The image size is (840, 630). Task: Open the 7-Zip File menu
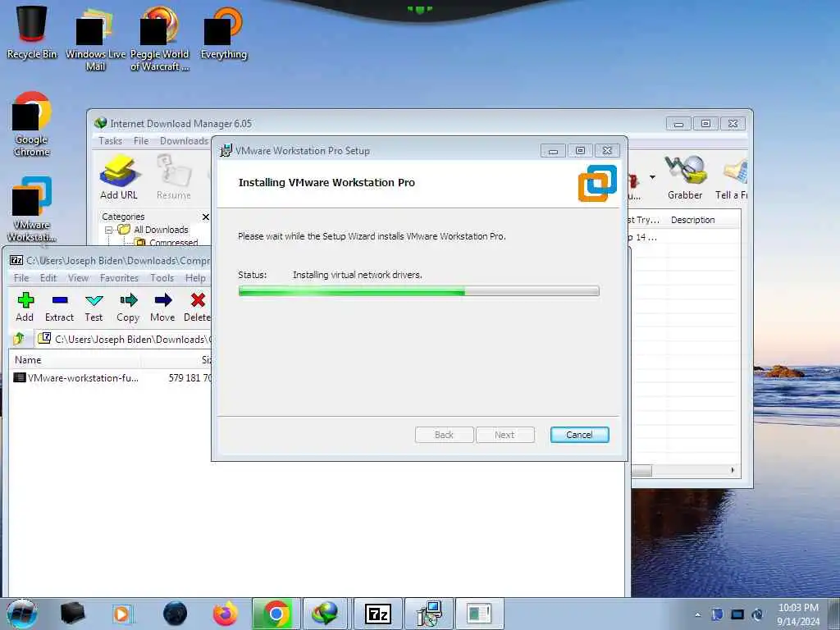(21, 277)
